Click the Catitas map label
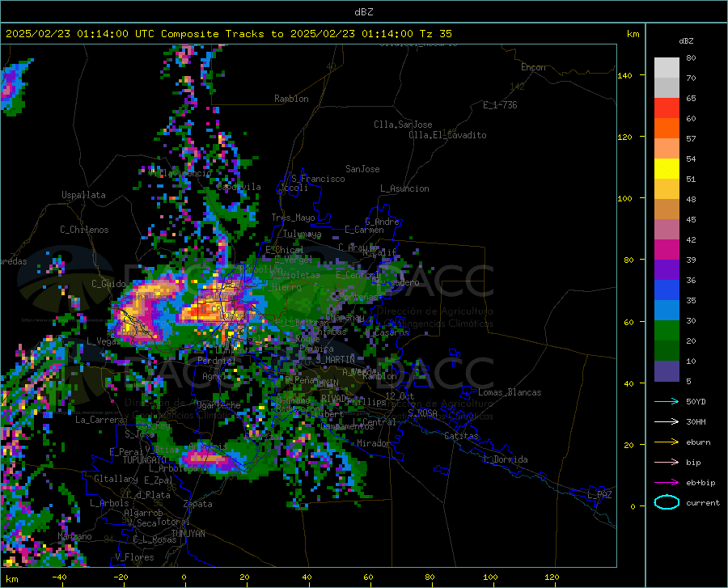This screenshot has height=588, width=728. click(x=462, y=436)
